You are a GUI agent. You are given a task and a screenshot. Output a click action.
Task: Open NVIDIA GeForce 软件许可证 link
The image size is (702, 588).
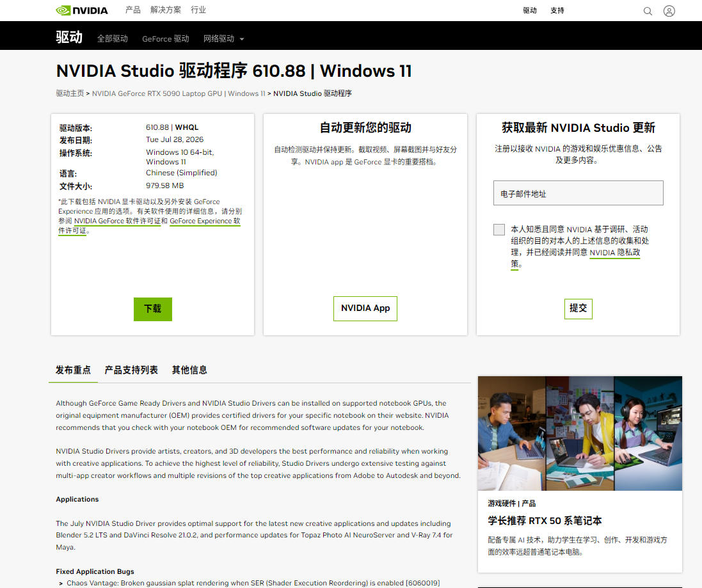pos(117,221)
